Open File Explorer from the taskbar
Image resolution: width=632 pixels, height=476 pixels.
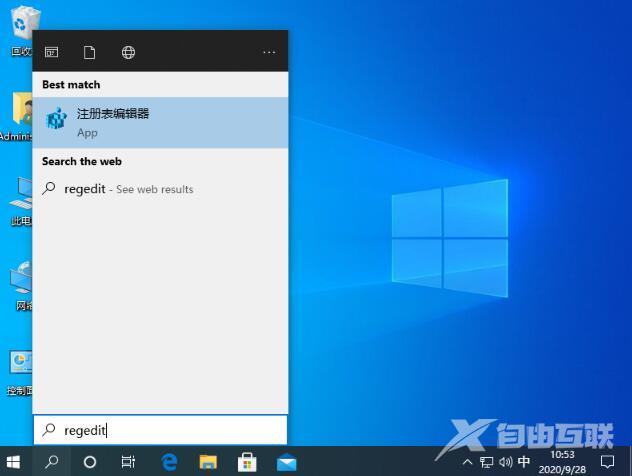click(x=208, y=462)
